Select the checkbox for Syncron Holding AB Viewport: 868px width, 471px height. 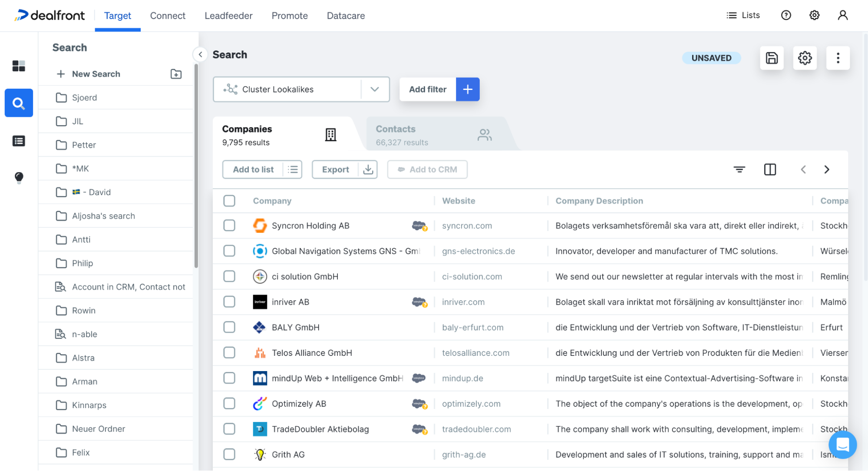[229, 226]
